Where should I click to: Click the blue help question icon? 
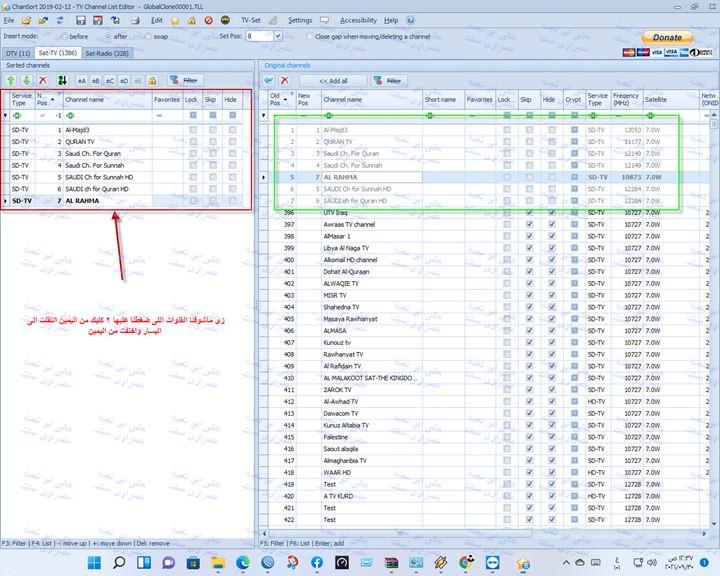pyautogui.click(x=411, y=20)
